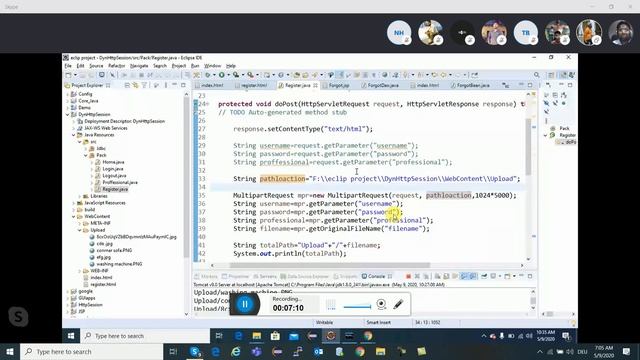Image resolution: width=640 pixels, height=360 pixels.
Task: Click the local taskbar 'Type here to search' box
Action: coord(91,351)
